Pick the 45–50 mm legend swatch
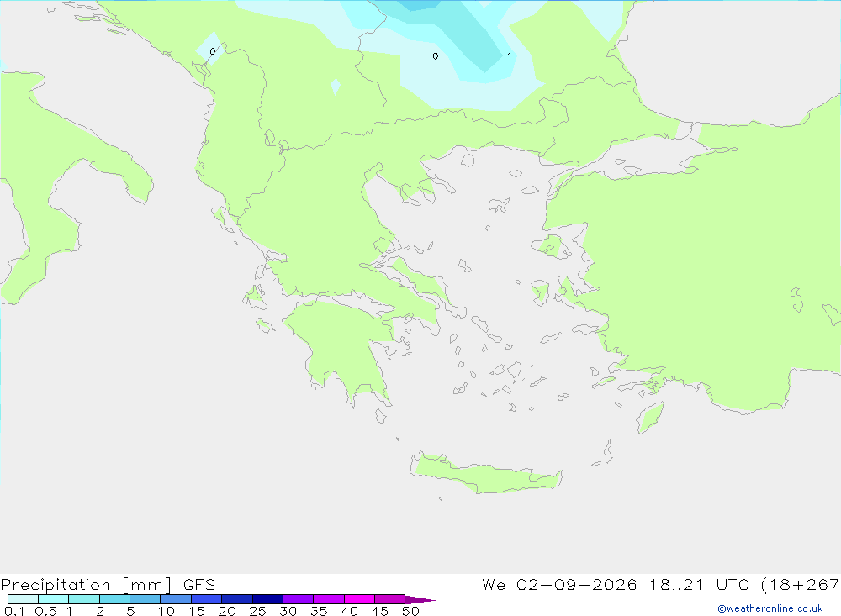 click(390, 599)
